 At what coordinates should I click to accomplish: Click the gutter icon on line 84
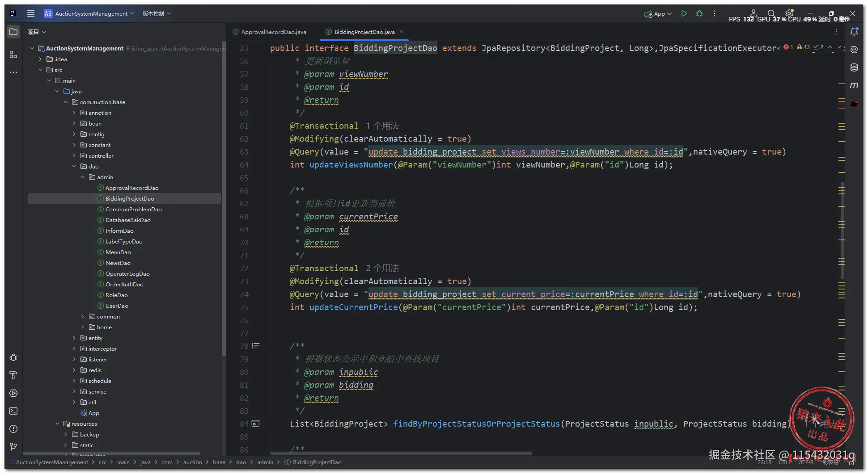click(x=256, y=424)
